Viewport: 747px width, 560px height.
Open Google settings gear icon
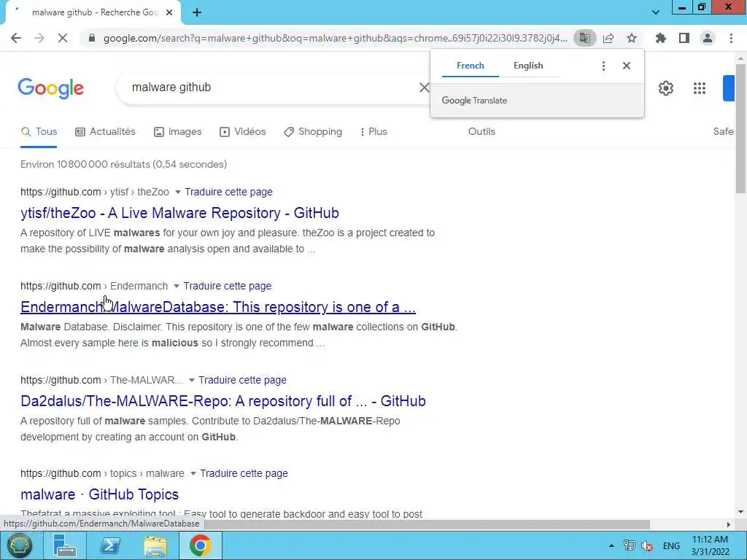tap(665, 88)
